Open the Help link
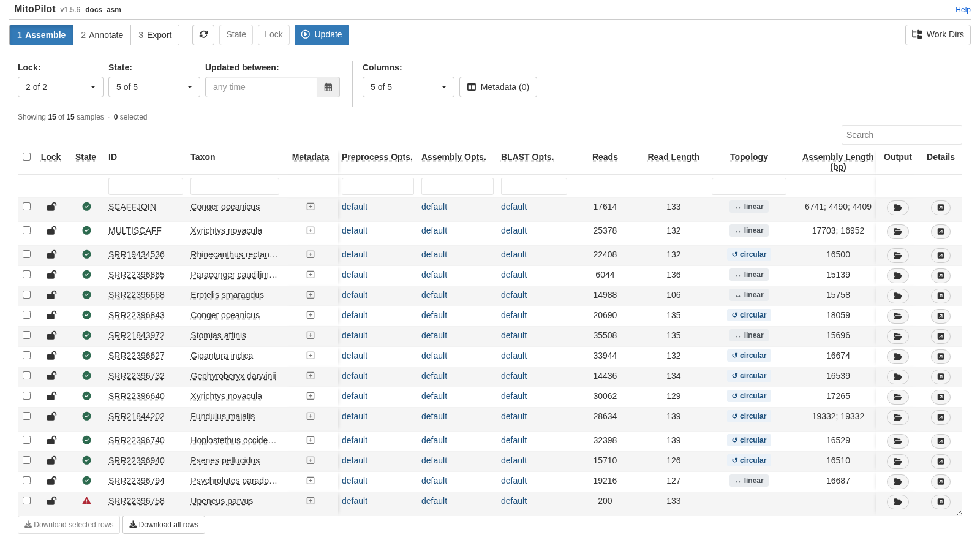The width and height of the screenshot is (980, 548). (963, 10)
